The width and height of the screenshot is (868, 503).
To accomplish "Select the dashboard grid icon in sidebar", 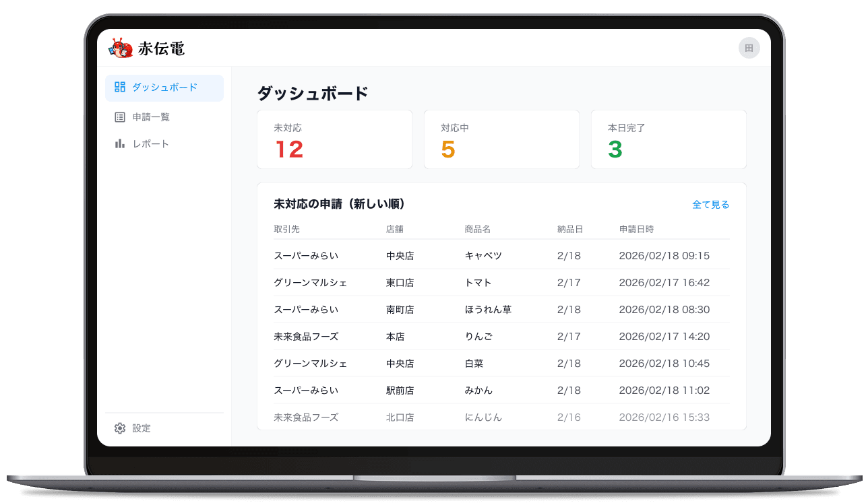I will pos(121,87).
